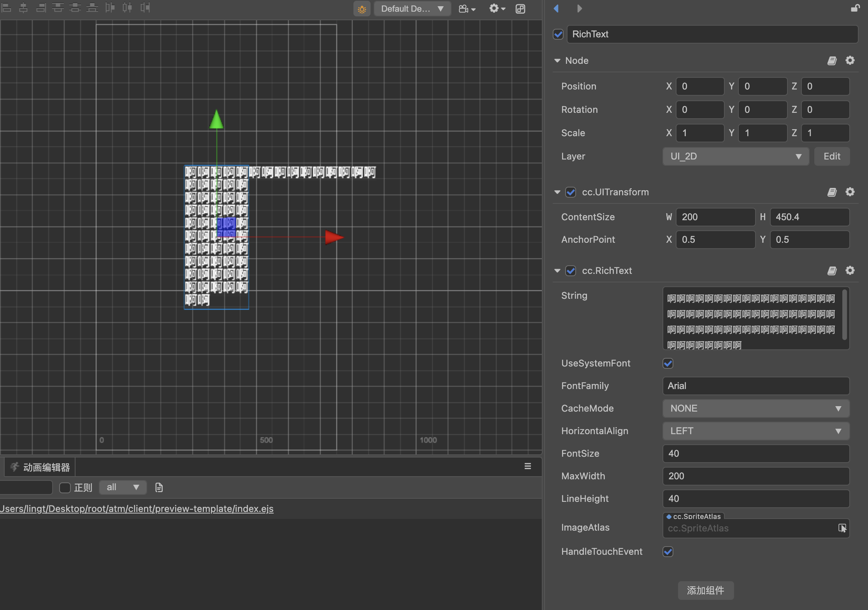
Task: Click the FontSize input field
Action: pos(756,454)
